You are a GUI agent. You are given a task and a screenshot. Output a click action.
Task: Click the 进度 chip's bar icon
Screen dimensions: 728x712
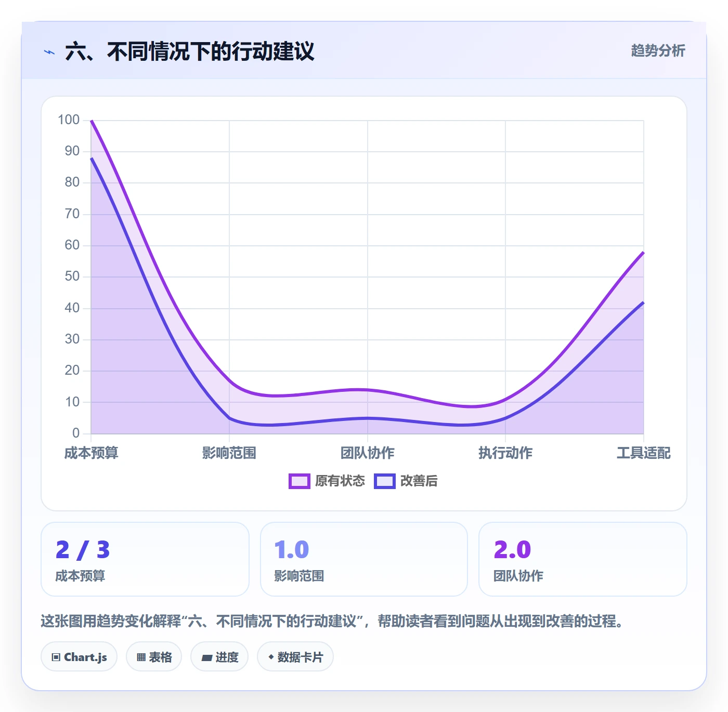[207, 658]
